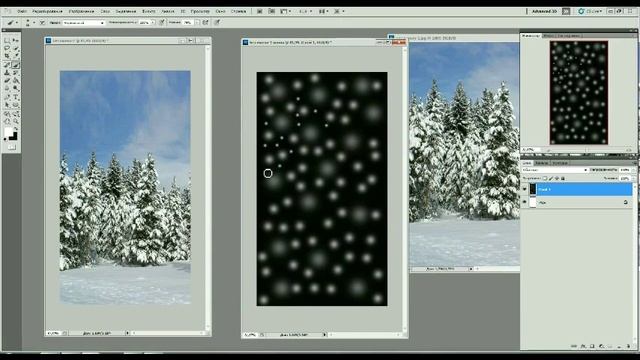Screen dimensions: 640x360
Task: Open the Arrange Documents button
Action: pyautogui.click(x=323, y=11)
